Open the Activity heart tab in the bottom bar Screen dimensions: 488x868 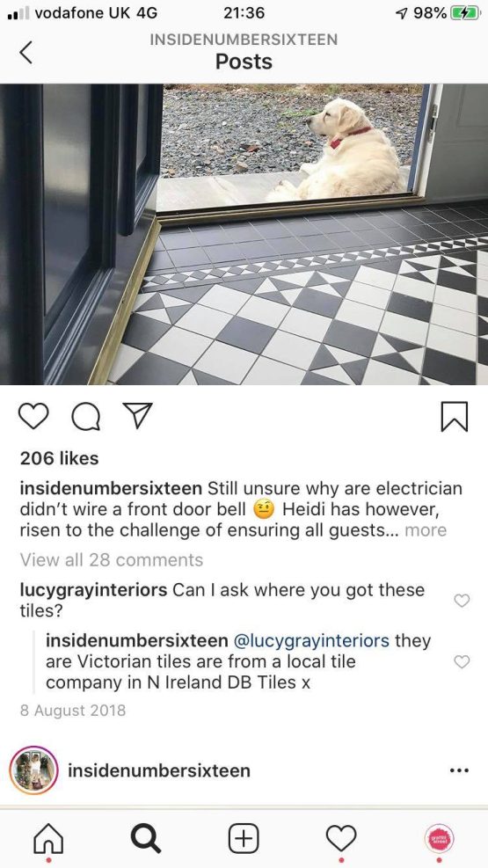coord(341,839)
